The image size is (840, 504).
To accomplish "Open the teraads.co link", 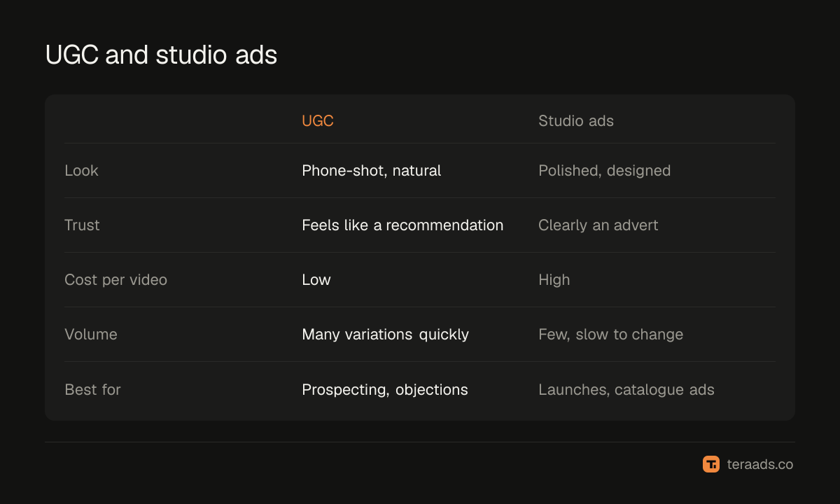I will (x=760, y=464).
